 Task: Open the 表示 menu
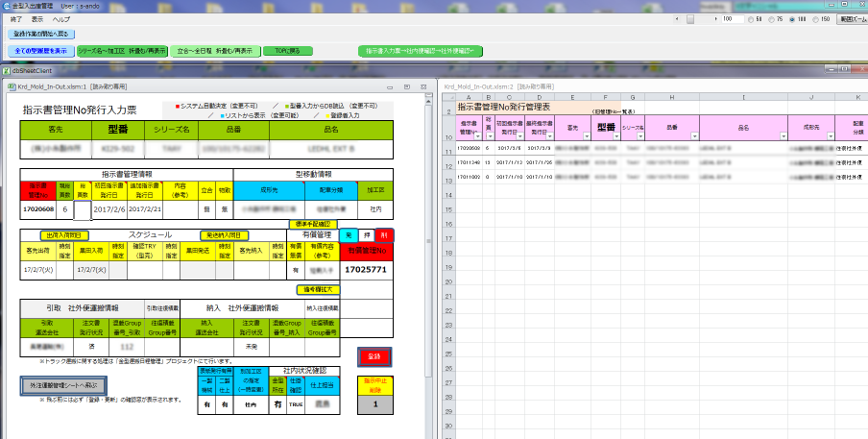37,18
